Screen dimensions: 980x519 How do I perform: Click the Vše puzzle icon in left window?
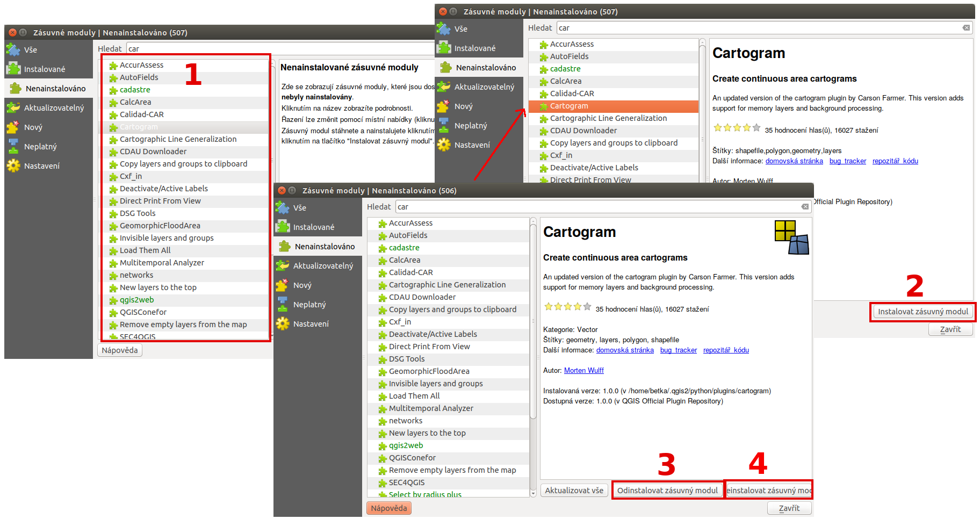[x=13, y=49]
